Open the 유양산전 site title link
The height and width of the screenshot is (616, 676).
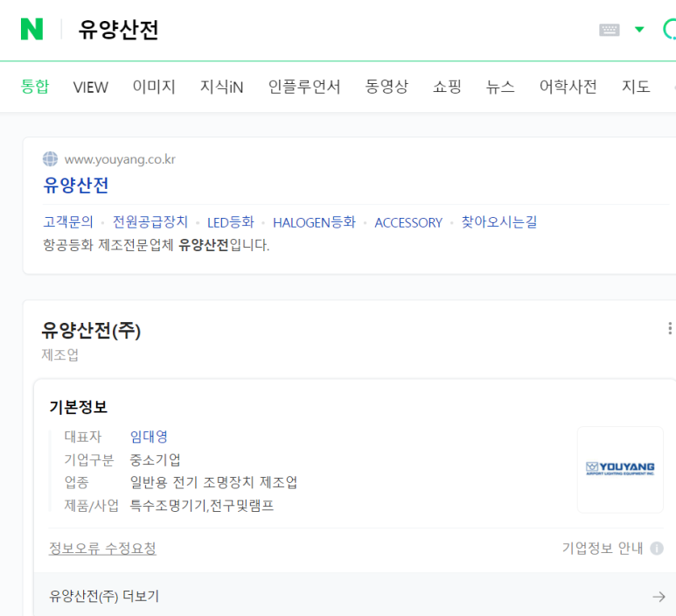tap(75, 185)
